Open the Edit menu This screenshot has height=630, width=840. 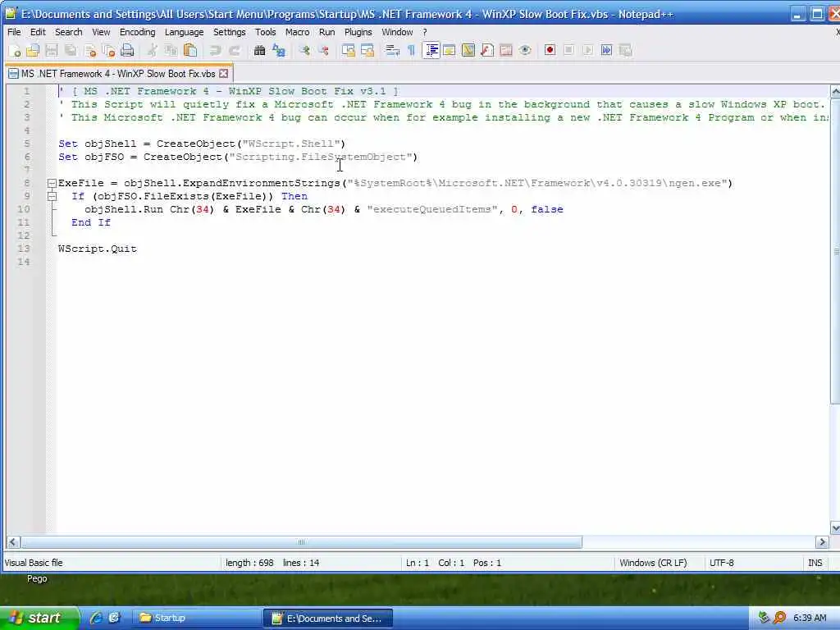click(38, 32)
